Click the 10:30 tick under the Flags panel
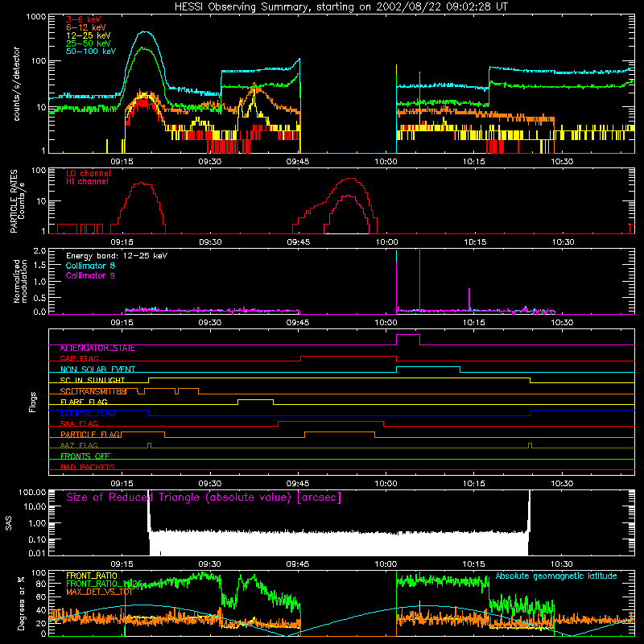This screenshot has width=644, height=644. tap(562, 484)
